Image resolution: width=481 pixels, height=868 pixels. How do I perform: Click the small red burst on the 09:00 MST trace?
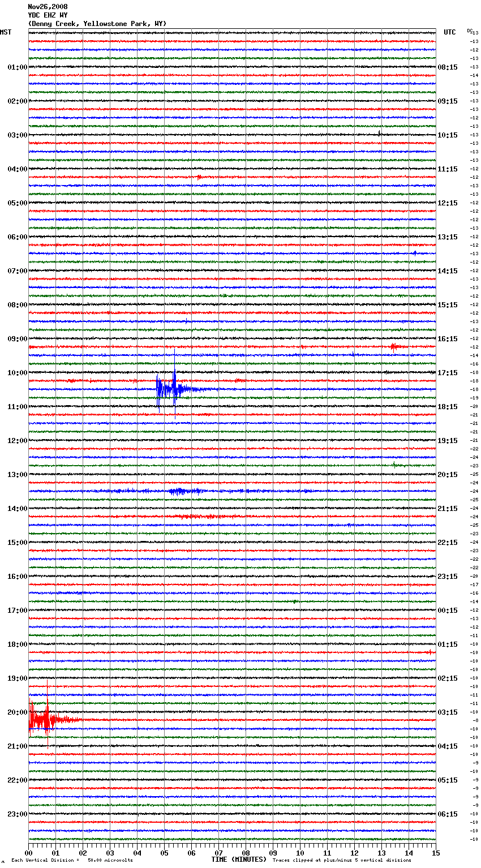397,346
